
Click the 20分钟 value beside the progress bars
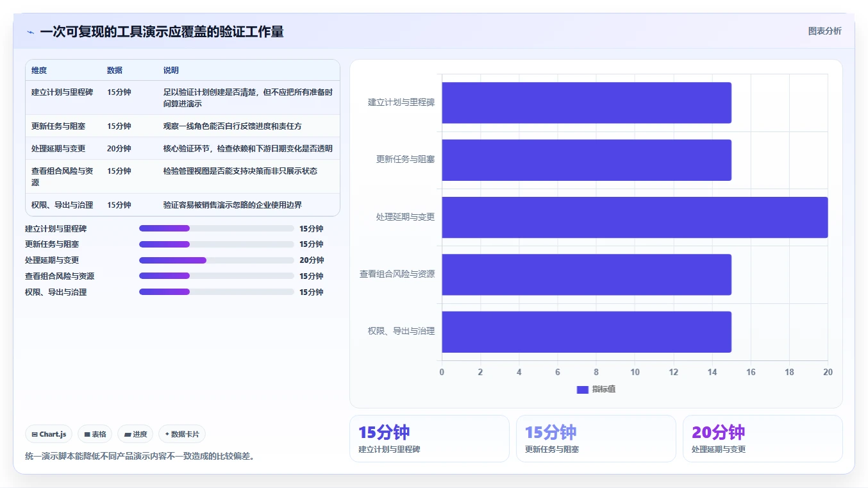click(x=312, y=260)
